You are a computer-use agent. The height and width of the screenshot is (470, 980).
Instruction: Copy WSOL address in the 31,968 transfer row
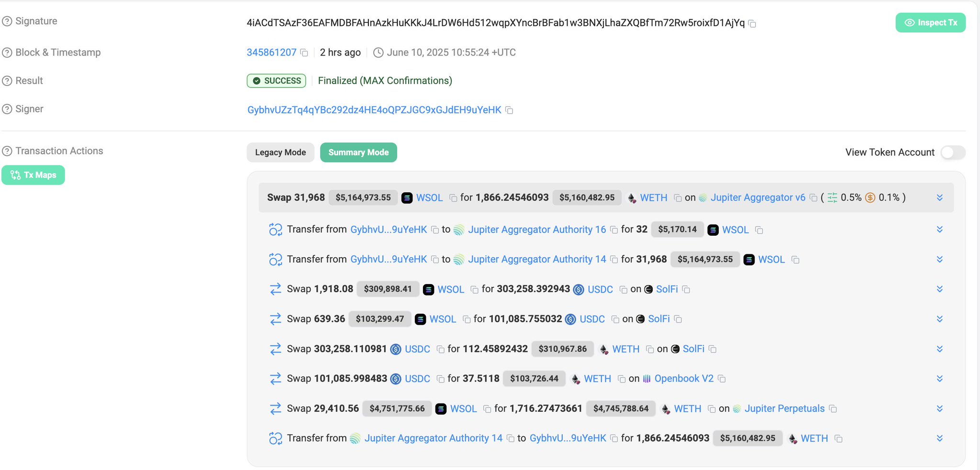(795, 260)
